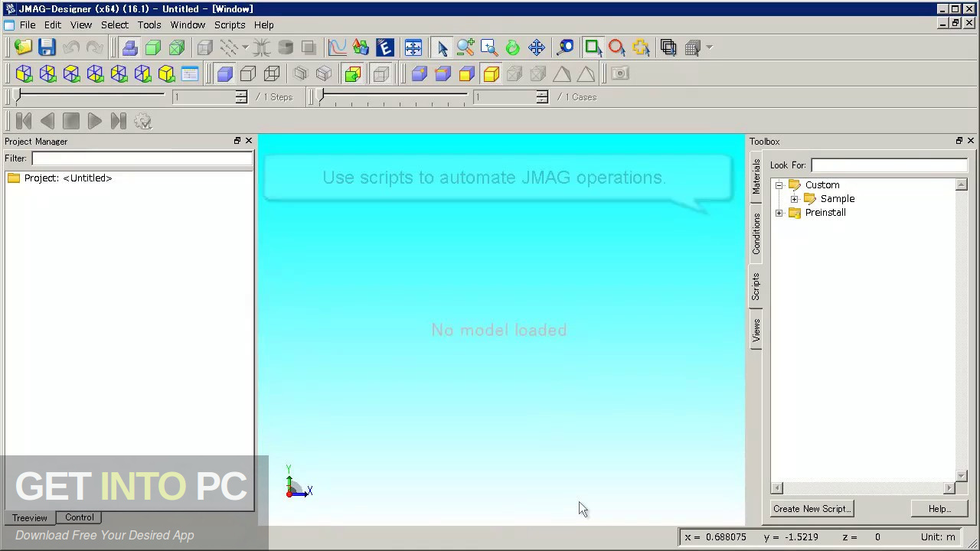Select face selection cube icon
Viewport: 980px width, 551px height.
pos(466,73)
